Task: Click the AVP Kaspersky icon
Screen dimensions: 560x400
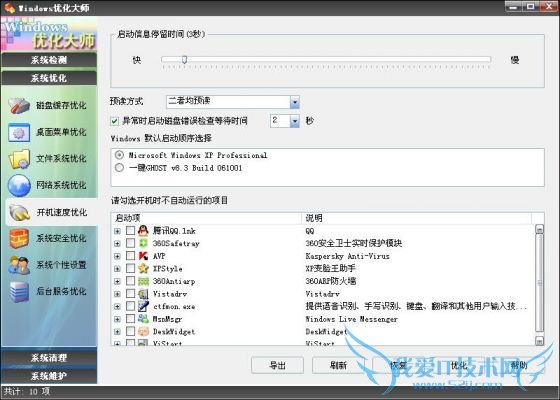Action: point(143,256)
